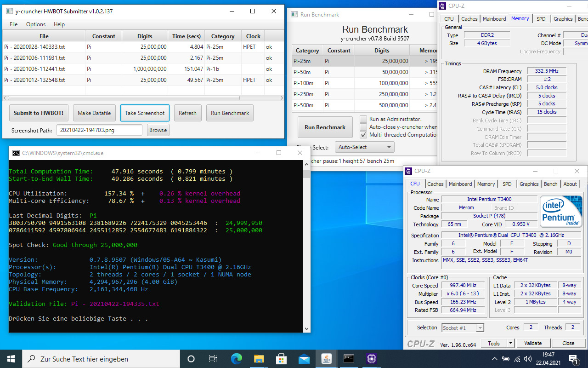Switch to CPU-Z taskbar icon

click(x=371, y=359)
